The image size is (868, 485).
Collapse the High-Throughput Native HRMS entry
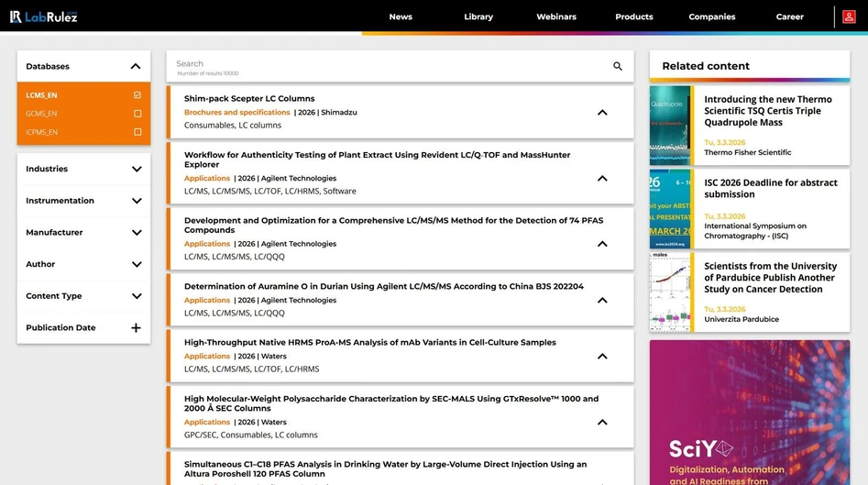[x=602, y=357]
